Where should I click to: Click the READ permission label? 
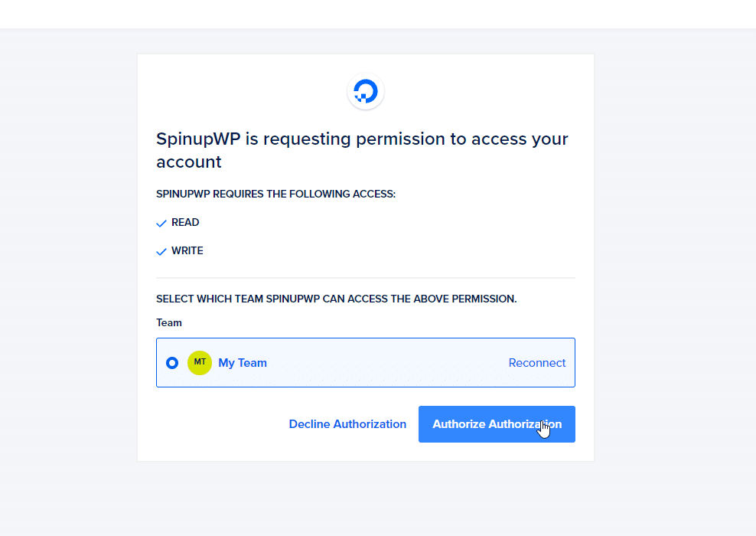[185, 222]
